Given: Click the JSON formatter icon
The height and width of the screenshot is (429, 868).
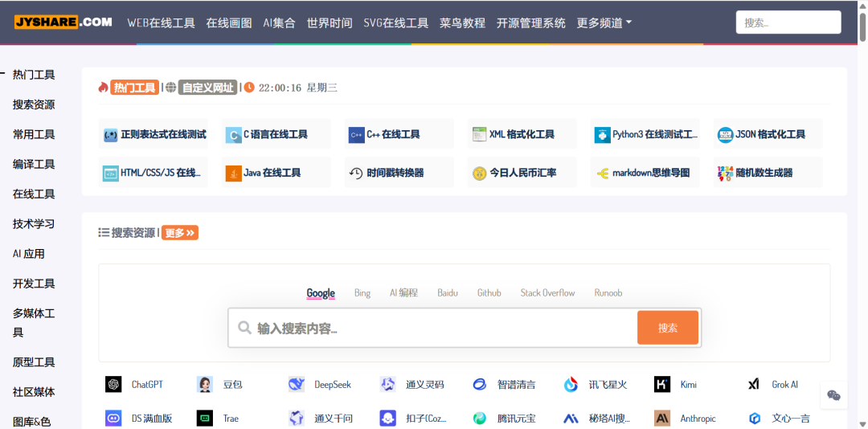Looking at the screenshot, I should point(725,135).
